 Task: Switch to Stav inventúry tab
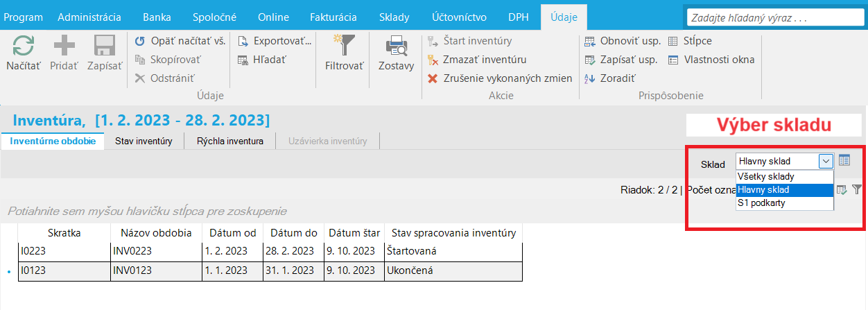click(144, 141)
